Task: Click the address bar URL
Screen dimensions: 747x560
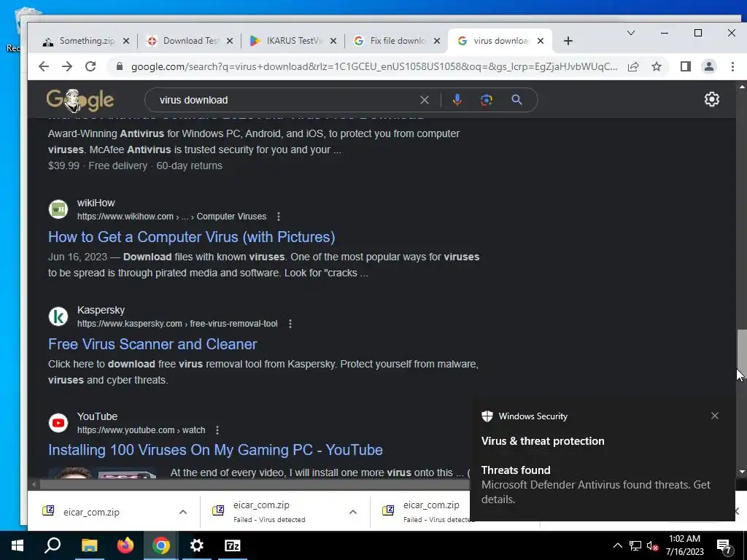Action: point(374,66)
